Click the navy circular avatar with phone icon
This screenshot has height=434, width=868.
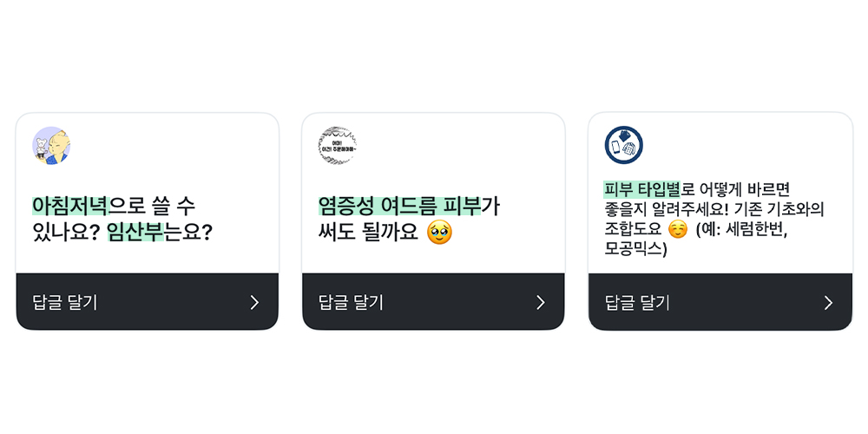click(x=624, y=146)
